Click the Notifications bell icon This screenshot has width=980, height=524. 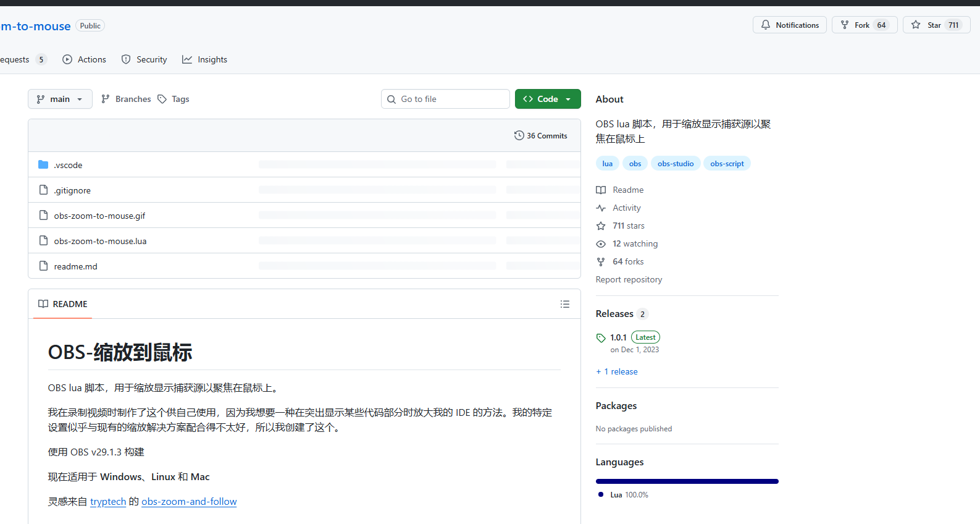click(x=766, y=25)
